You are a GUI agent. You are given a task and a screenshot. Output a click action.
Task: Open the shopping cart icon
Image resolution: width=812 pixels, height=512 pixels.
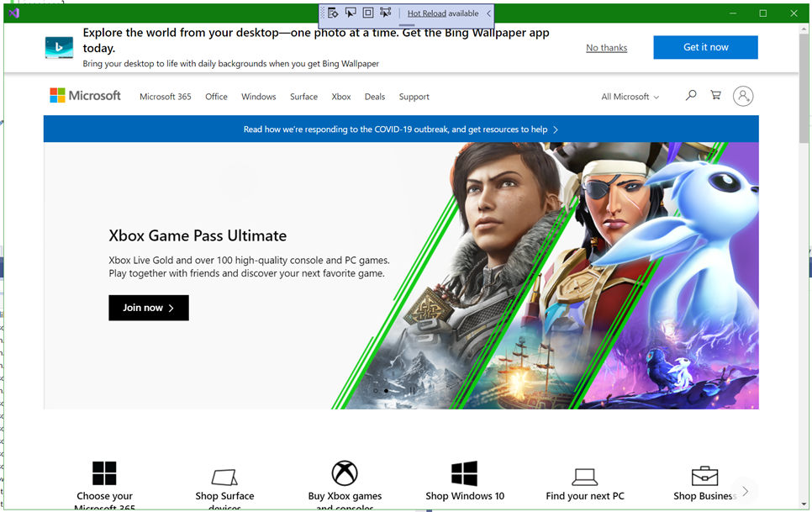tap(715, 95)
